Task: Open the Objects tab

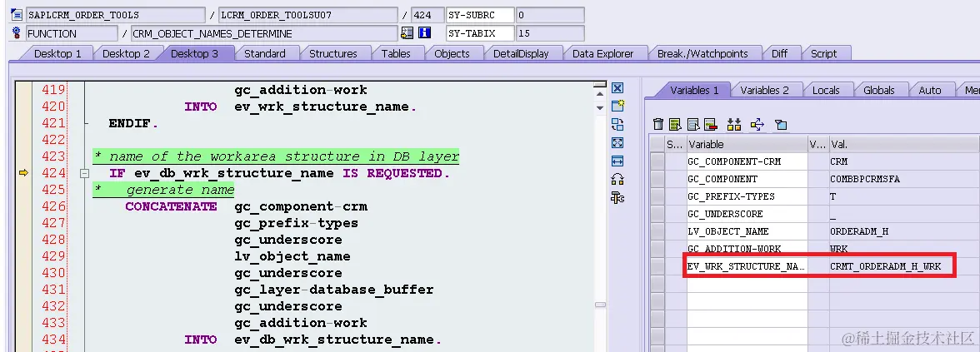Action: (452, 53)
